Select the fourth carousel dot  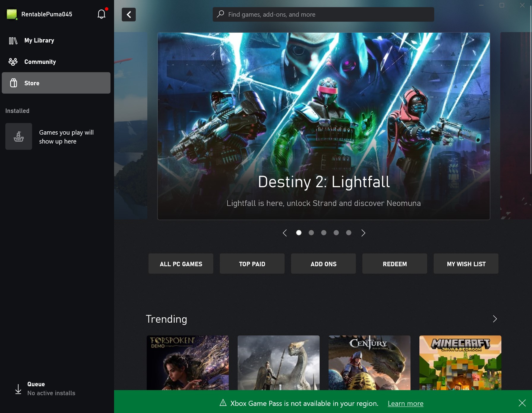click(x=336, y=233)
